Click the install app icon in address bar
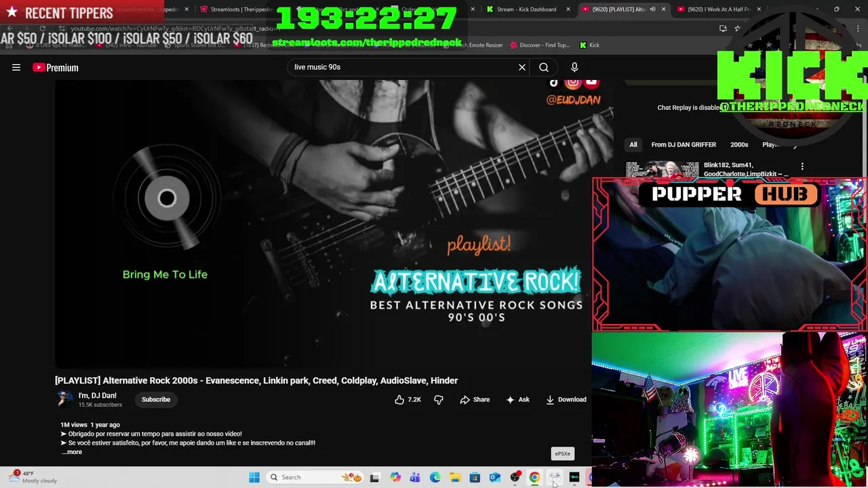Image resolution: width=868 pixels, height=488 pixels. (723, 28)
